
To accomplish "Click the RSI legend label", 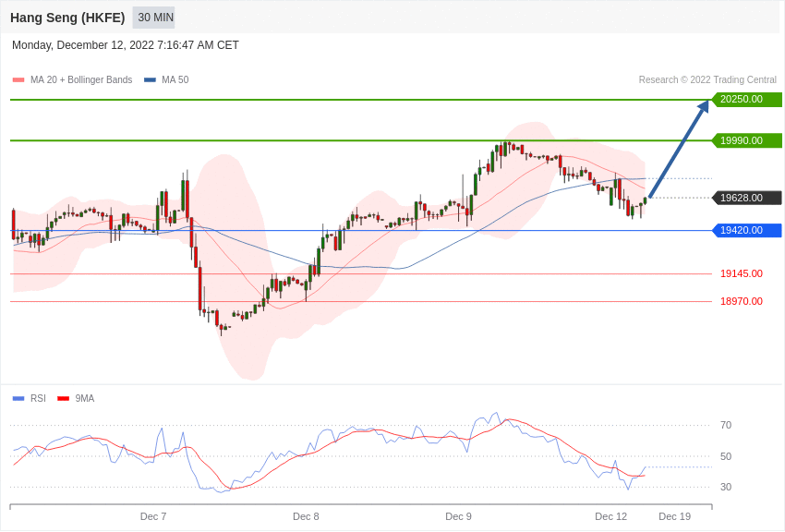I will (x=38, y=398).
